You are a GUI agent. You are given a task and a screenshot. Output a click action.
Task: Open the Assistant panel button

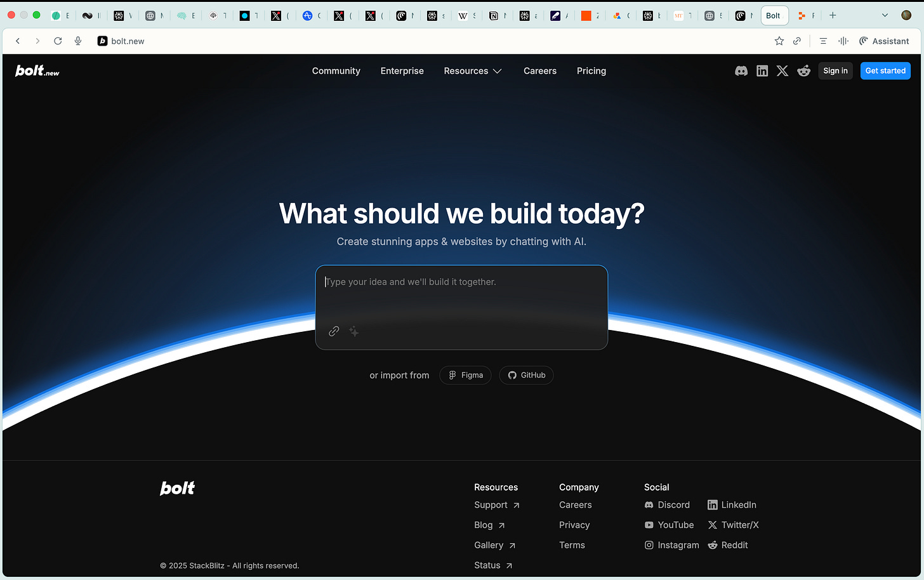pos(884,41)
